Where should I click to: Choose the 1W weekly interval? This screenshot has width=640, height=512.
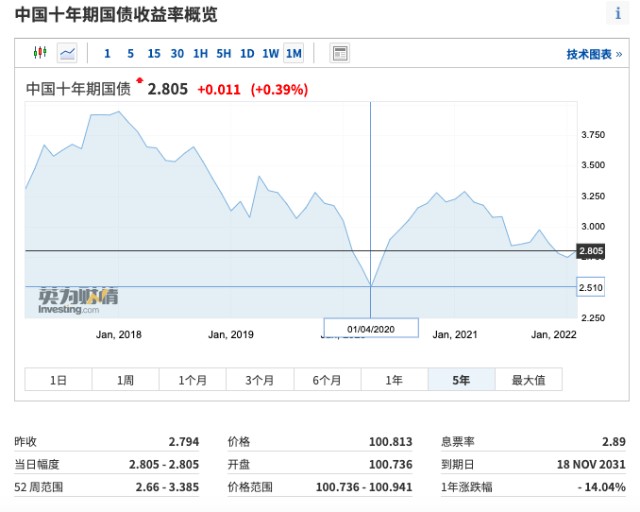click(270, 53)
